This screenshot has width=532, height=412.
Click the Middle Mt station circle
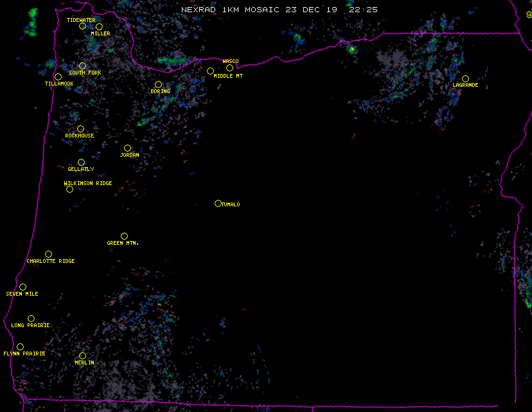[x=210, y=71]
